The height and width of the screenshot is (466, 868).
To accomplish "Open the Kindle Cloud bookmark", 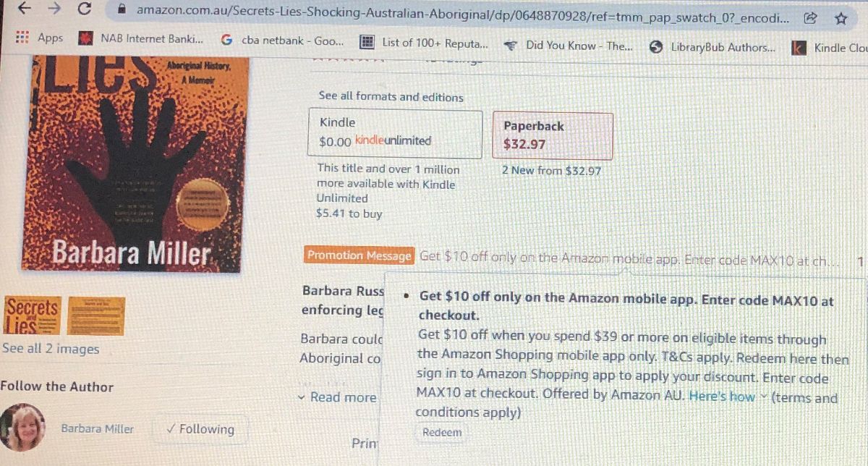I will click(x=830, y=48).
